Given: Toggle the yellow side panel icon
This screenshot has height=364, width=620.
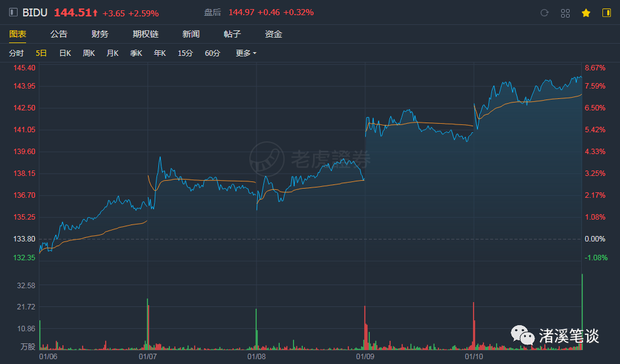Looking at the screenshot, I should coord(607,13).
